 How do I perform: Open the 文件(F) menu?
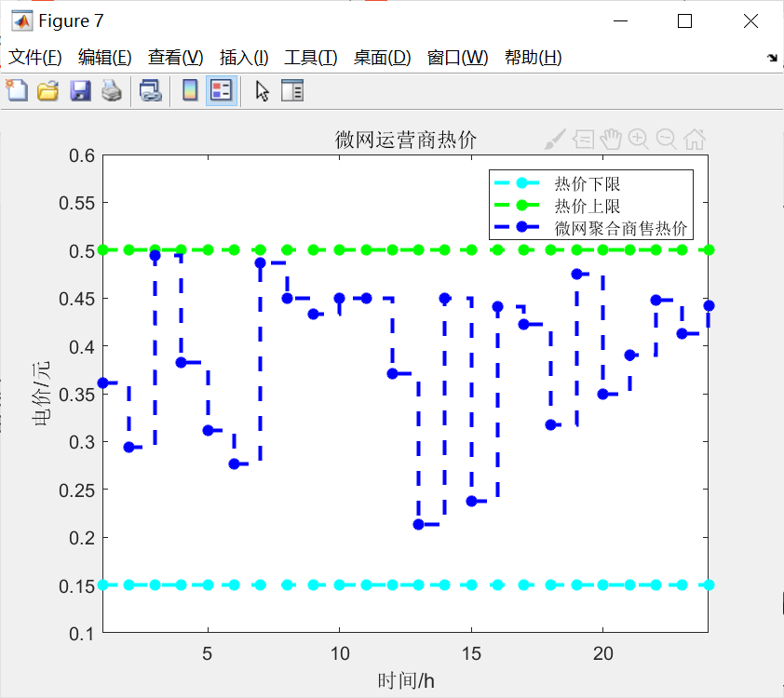tap(35, 58)
